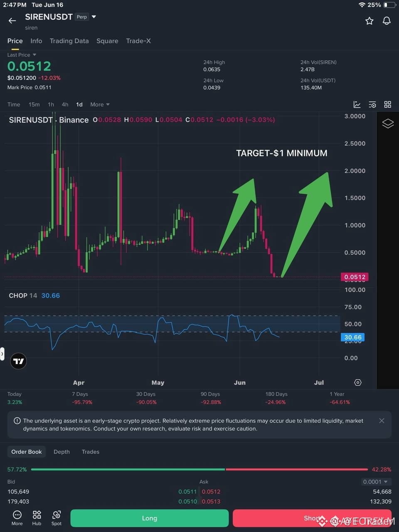Screen dimensions: 399x532
Task: Open the chart scale settings hexagon icon
Action: [358, 382]
